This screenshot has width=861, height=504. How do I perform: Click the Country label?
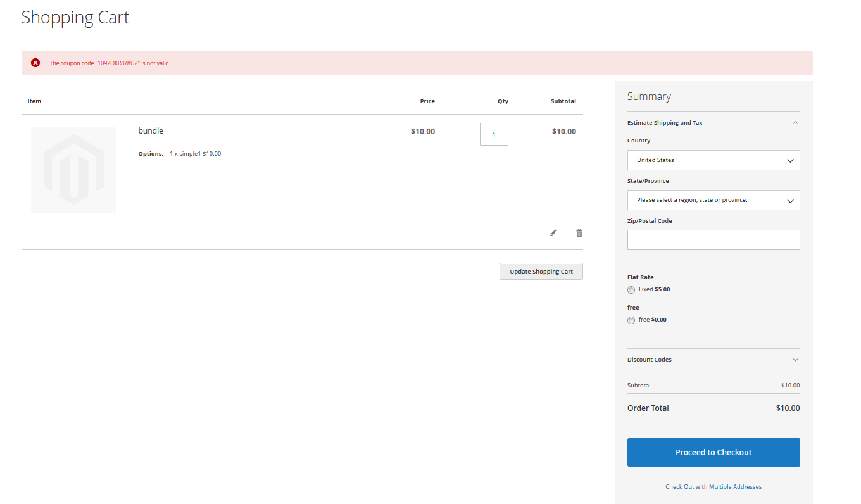pos(639,141)
